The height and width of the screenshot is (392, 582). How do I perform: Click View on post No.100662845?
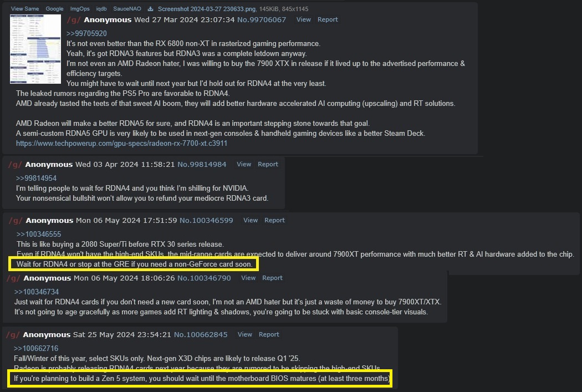(x=245, y=334)
